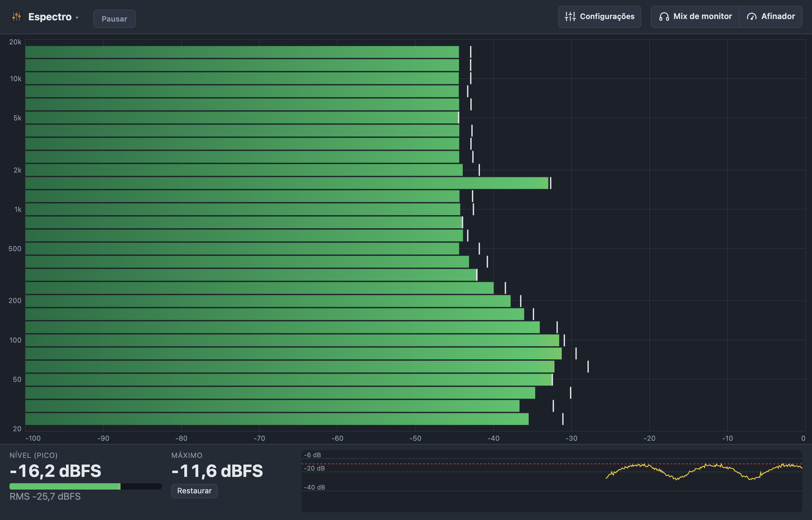This screenshot has height=520, width=812.
Task: Open the Espectro view dropdown arrow
Action: click(x=77, y=18)
